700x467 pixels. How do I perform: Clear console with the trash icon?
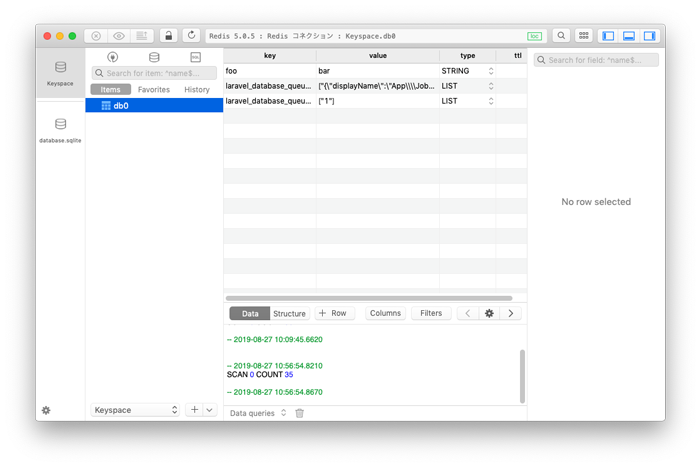[300, 413]
